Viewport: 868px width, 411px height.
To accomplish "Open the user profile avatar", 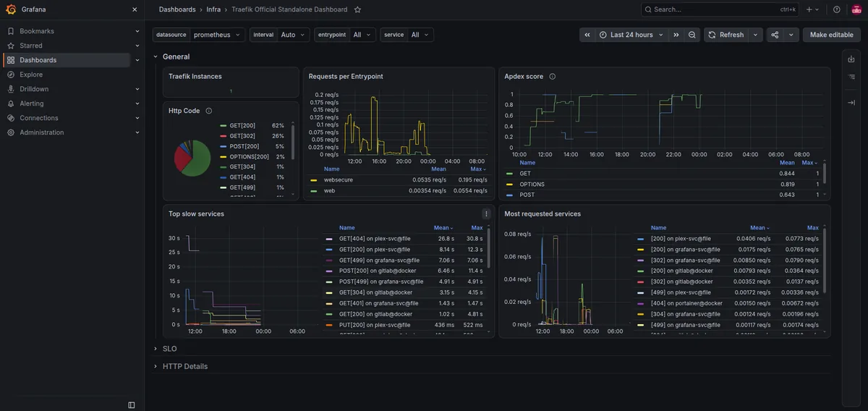I will 856,9.
